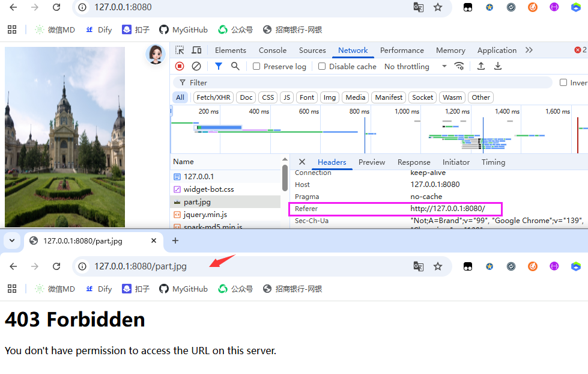The height and width of the screenshot is (374, 588).
Task: Select the All filter chip
Action: 180,97
